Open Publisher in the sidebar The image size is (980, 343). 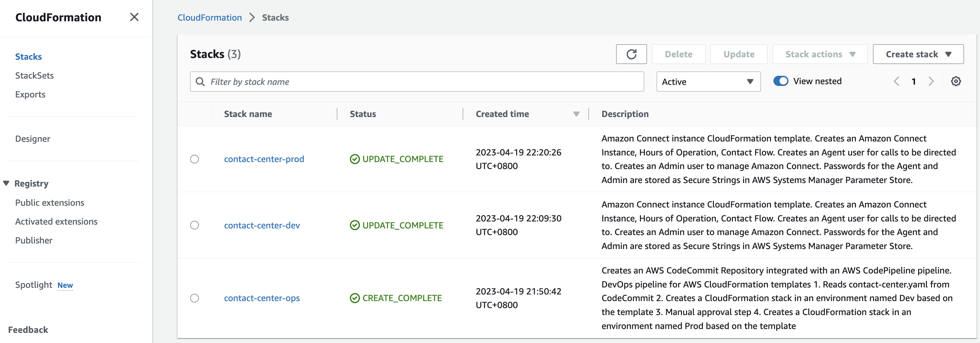coord(34,240)
